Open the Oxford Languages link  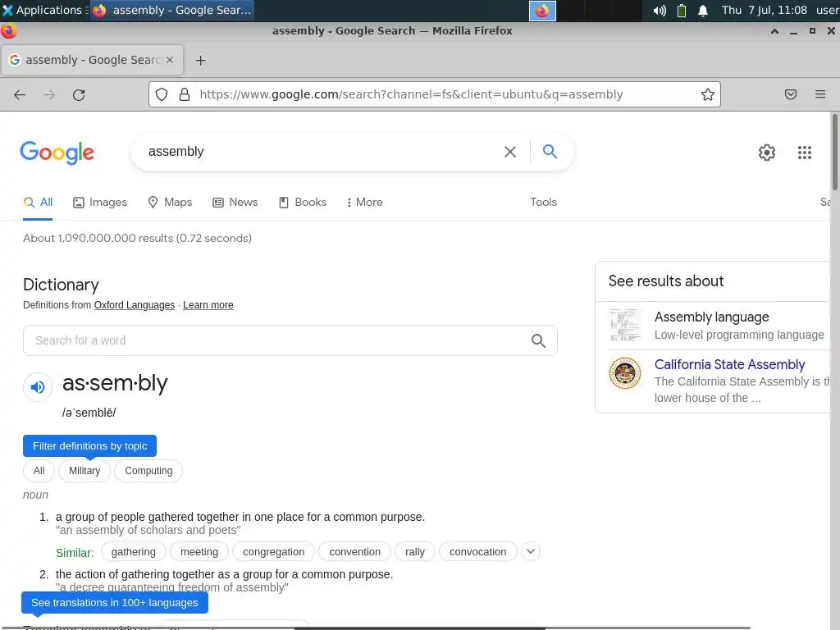[135, 305]
